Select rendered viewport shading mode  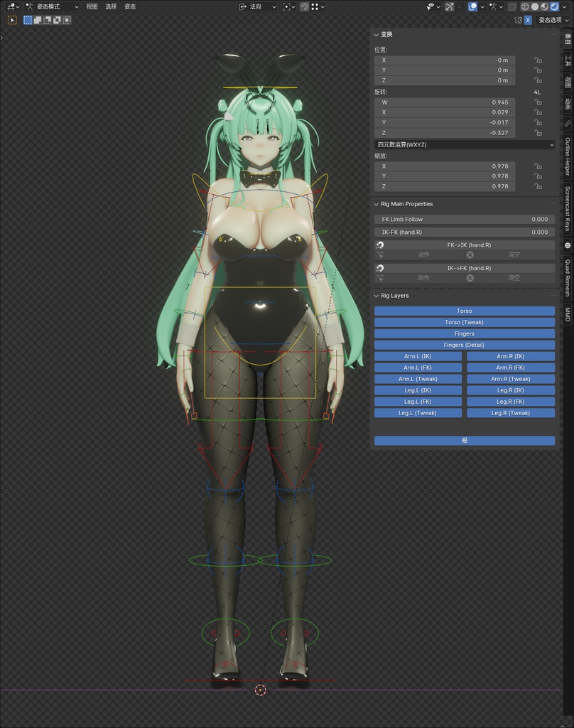555,6
